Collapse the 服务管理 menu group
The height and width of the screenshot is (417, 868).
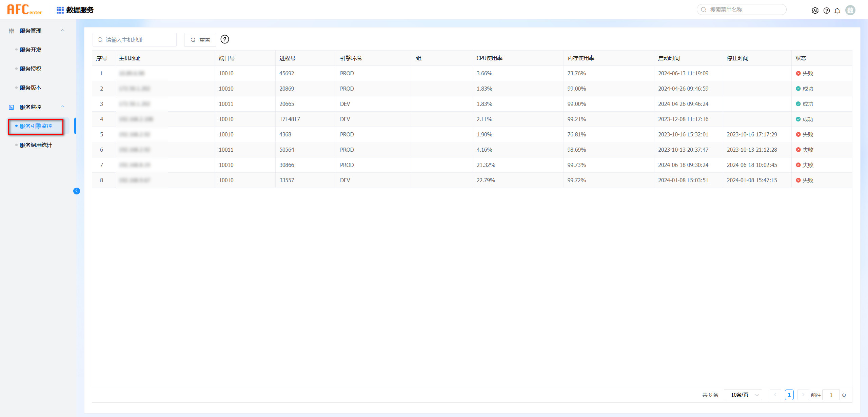(x=63, y=31)
